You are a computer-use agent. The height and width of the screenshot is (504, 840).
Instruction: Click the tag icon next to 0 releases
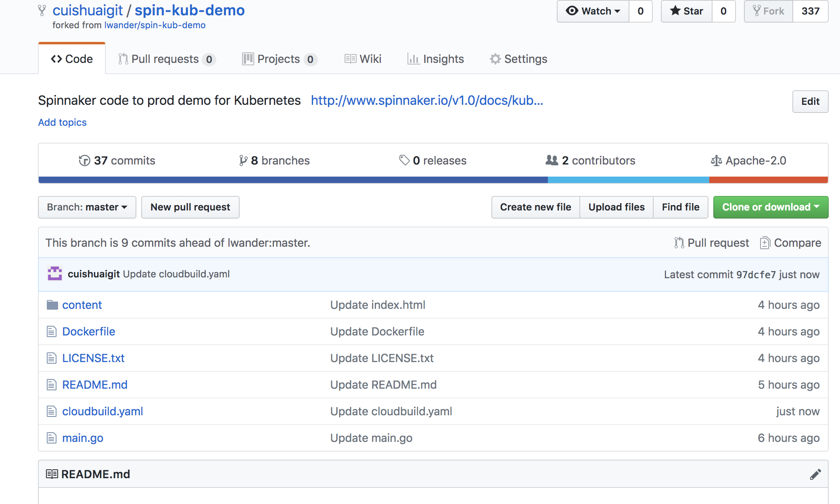pos(404,160)
